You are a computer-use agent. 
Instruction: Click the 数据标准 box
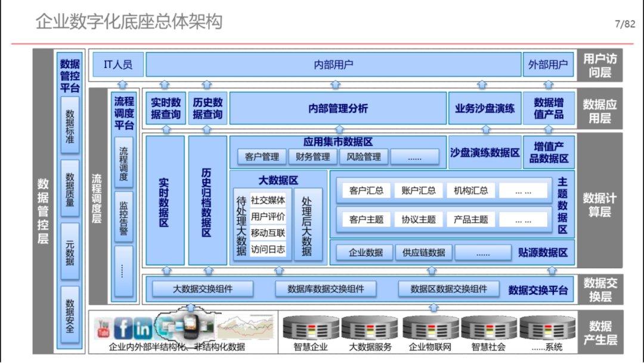tap(70, 125)
